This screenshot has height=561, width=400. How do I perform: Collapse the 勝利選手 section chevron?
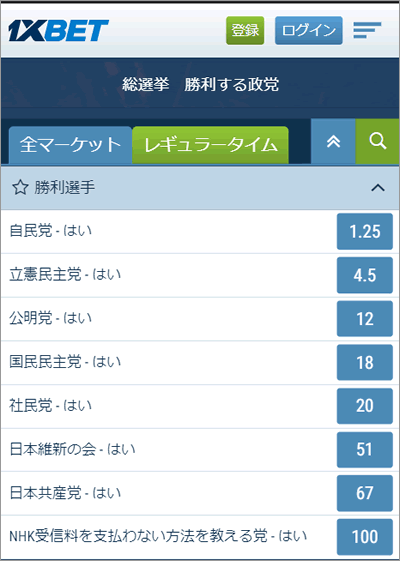tap(378, 187)
